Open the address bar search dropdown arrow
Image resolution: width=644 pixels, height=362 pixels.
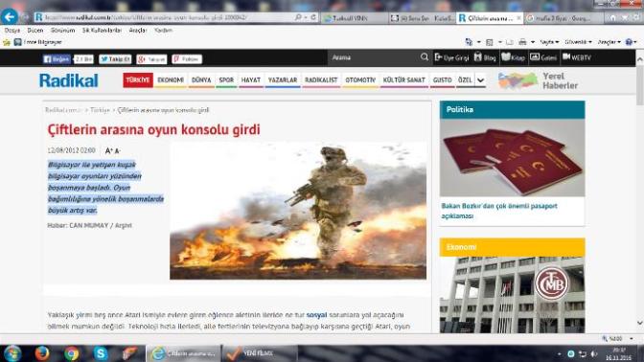(x=306, y=17)
